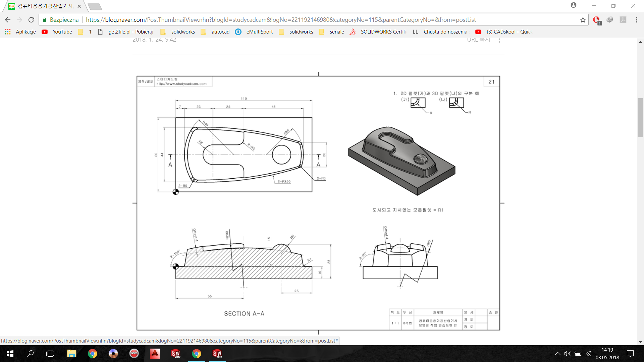This screenshot has height=362, width=644.
Task: Switch to active Chrome taskbar window
Action: (x=196, y=354)
